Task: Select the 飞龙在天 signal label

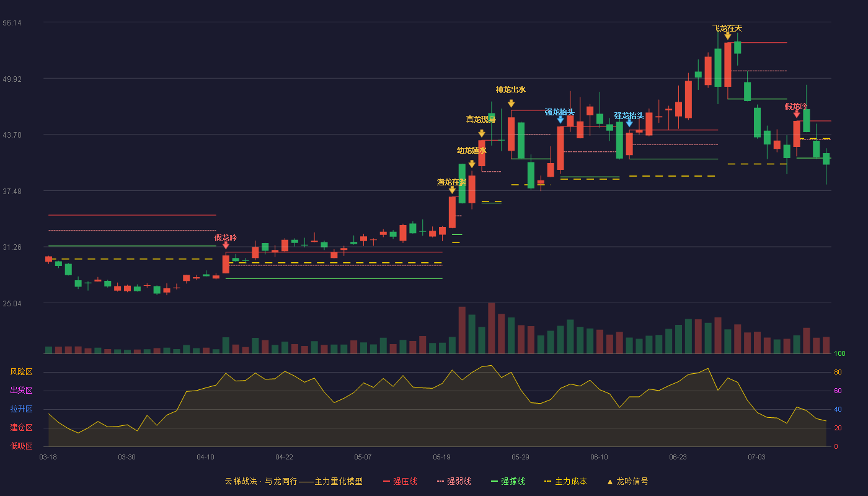Action: (727, 28)
